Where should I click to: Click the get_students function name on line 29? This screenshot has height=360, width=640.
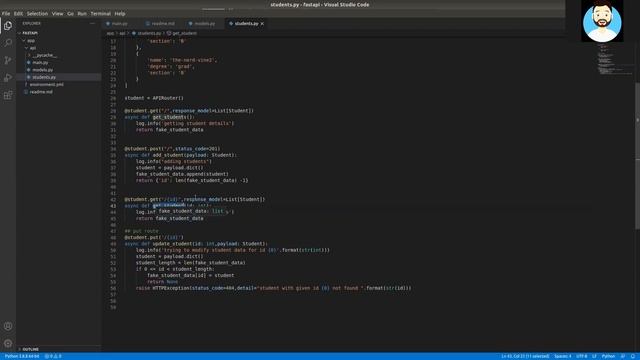[x=169, y=117]
